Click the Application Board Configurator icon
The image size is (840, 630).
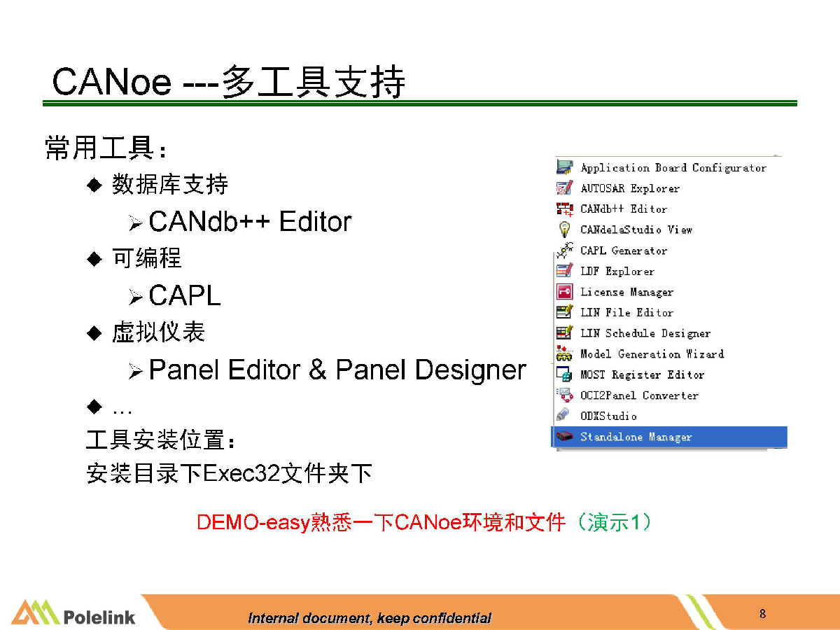564,167
